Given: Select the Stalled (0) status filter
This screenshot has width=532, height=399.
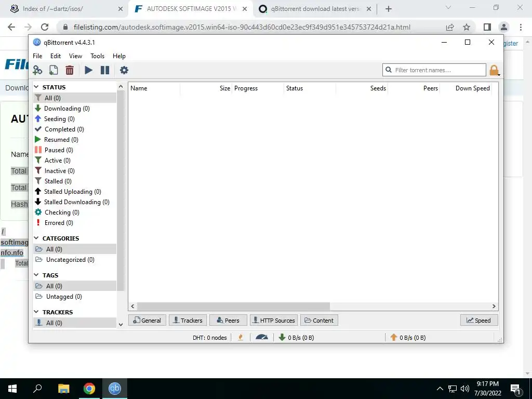Looking at the screenshot, I should [x=75, y=181].
